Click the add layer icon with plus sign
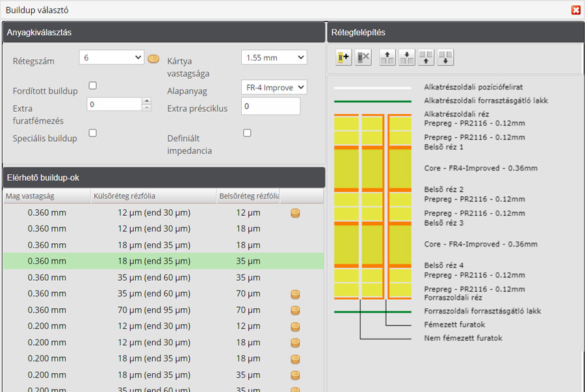Viewport: 585px width, 392px height. point(344,57)
